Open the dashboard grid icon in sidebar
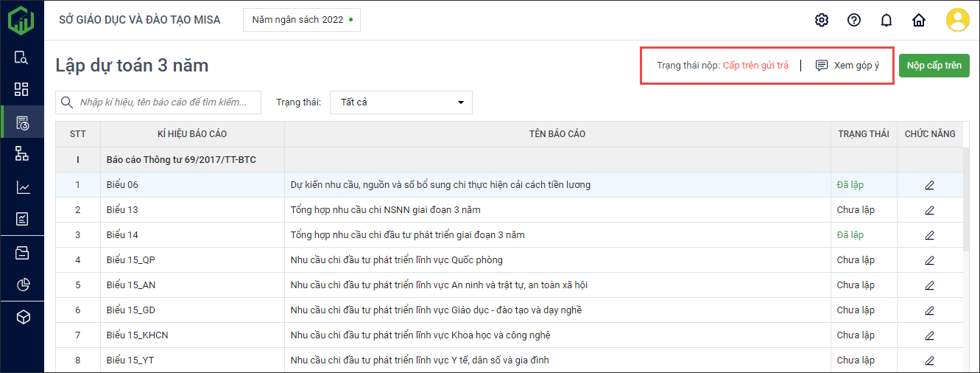The width and height of the screenshot is (980, 373). (x=22, y=89)
